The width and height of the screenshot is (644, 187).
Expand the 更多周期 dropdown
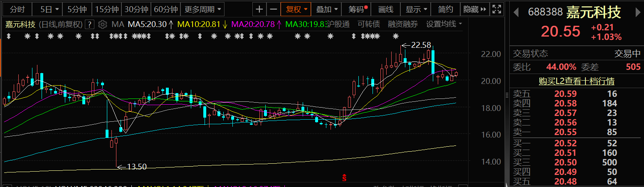(x=203, y=9)
